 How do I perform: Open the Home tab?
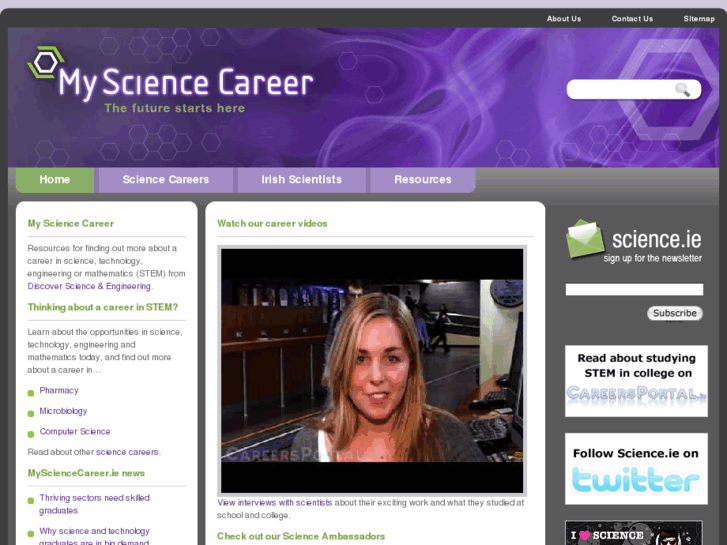[55, 180]
